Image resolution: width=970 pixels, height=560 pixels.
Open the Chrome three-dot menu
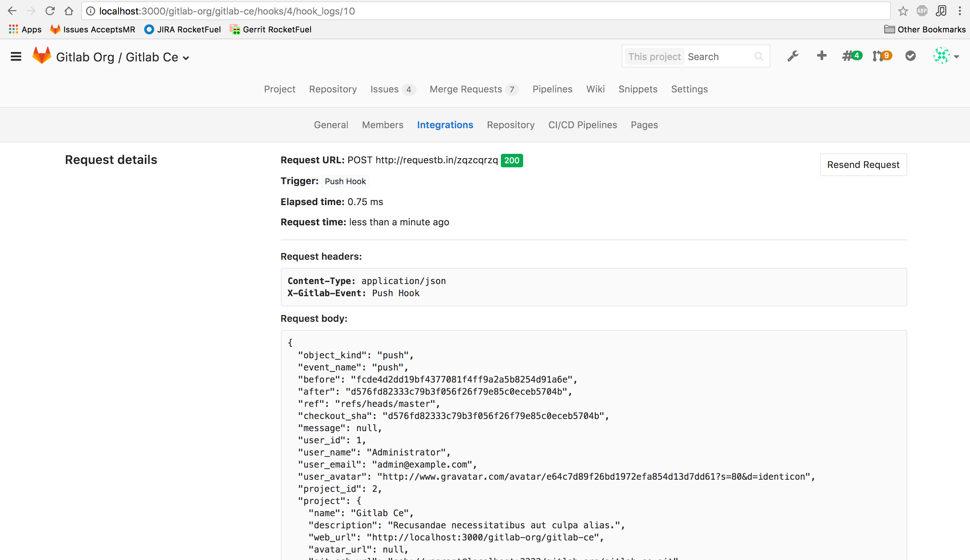point(960,11)
